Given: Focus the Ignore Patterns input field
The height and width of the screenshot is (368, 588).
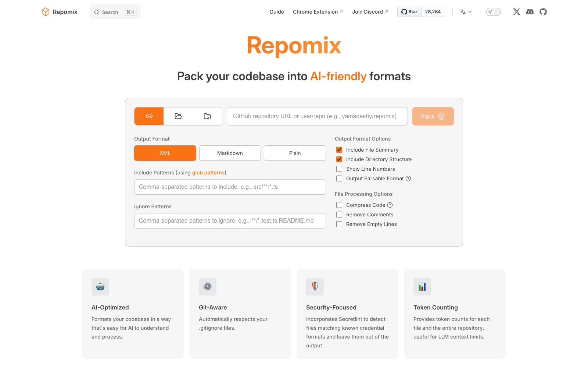Looking at the screenshot, I should 230,221.
